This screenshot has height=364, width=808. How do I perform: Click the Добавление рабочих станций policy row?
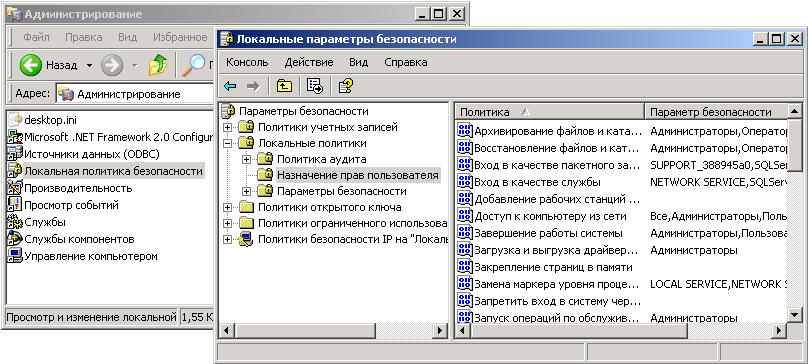[622, 199]
